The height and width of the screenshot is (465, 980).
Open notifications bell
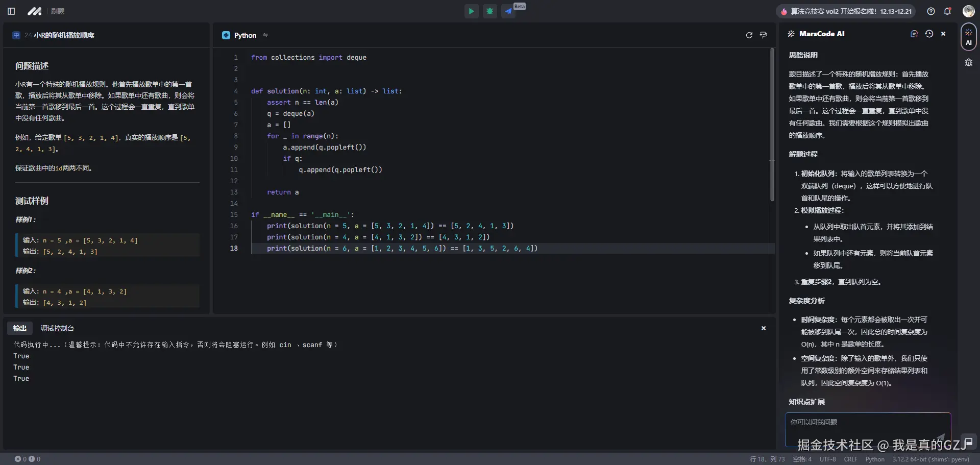pyautogui.click(x=947, y=11)
